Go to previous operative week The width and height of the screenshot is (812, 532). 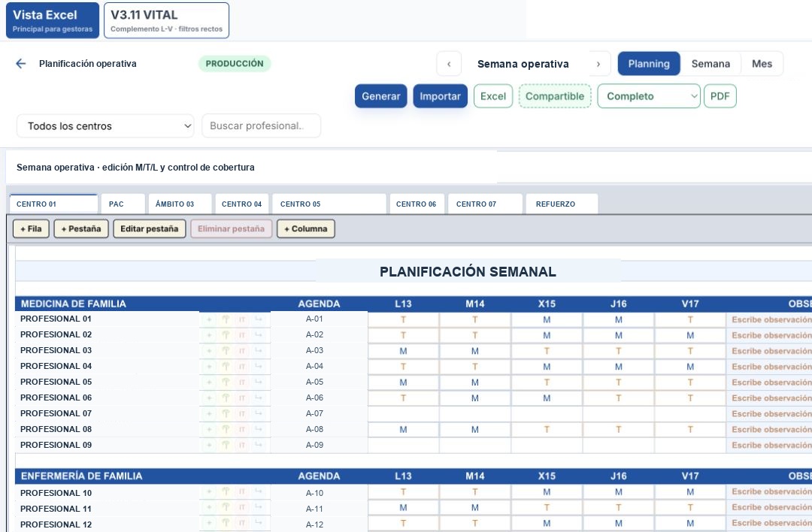449,64
